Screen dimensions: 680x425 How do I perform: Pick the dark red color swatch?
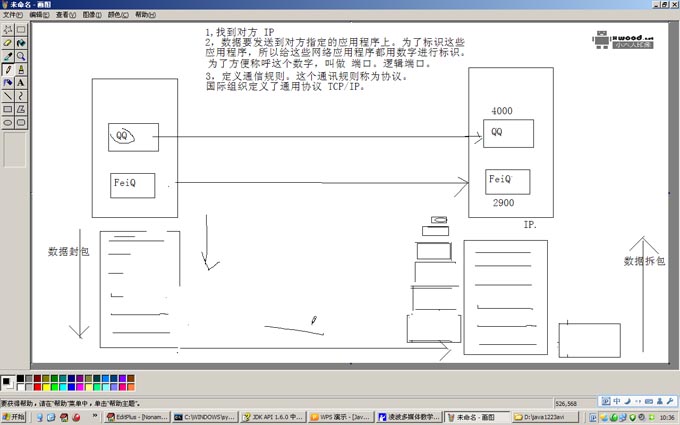37,379
